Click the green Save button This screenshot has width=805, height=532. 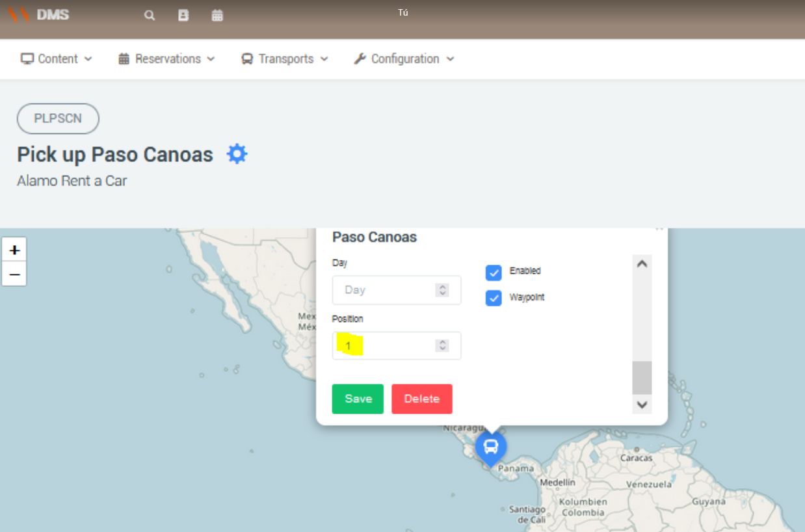pyautogui.click(x=358, y=399)
